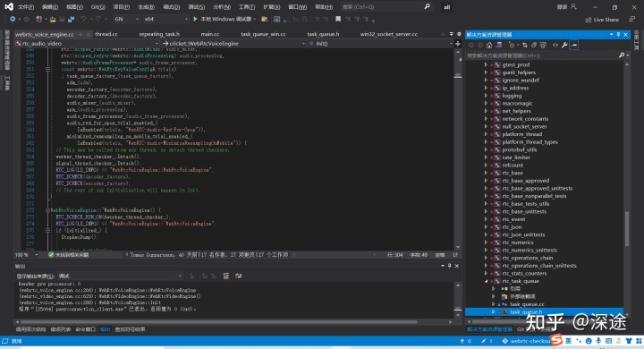644x349 pixels.
Task: Click the Solution Explorer search field
Action: [542, 55]
